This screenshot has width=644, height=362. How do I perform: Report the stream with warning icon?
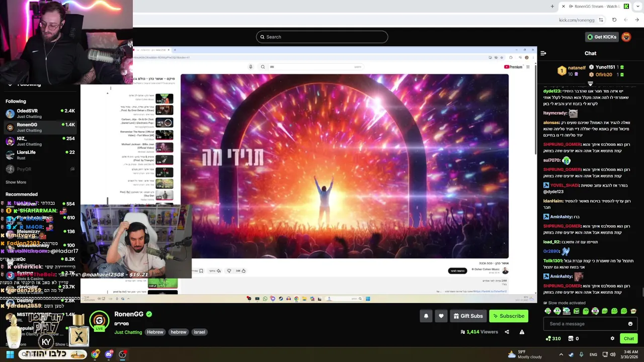pyautogui.click(x=522, y=332)
